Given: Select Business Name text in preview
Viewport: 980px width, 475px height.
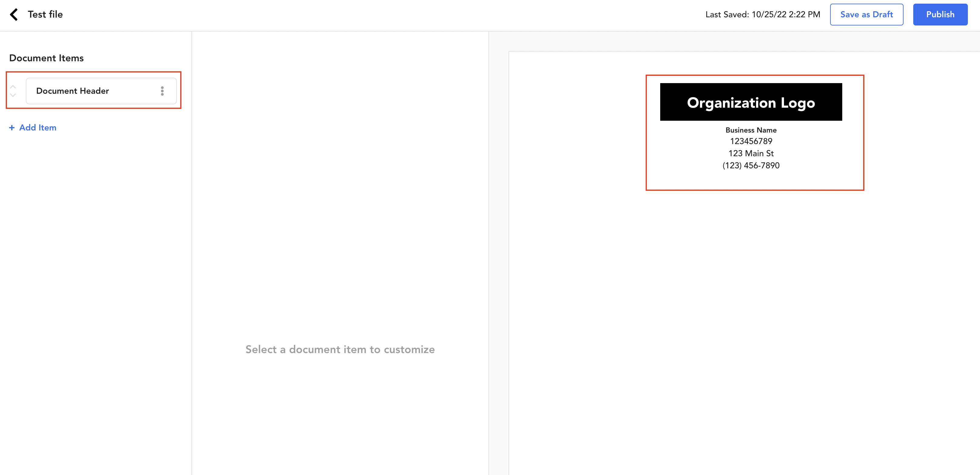Looking at the screenshot, I should tap(751, 130).
